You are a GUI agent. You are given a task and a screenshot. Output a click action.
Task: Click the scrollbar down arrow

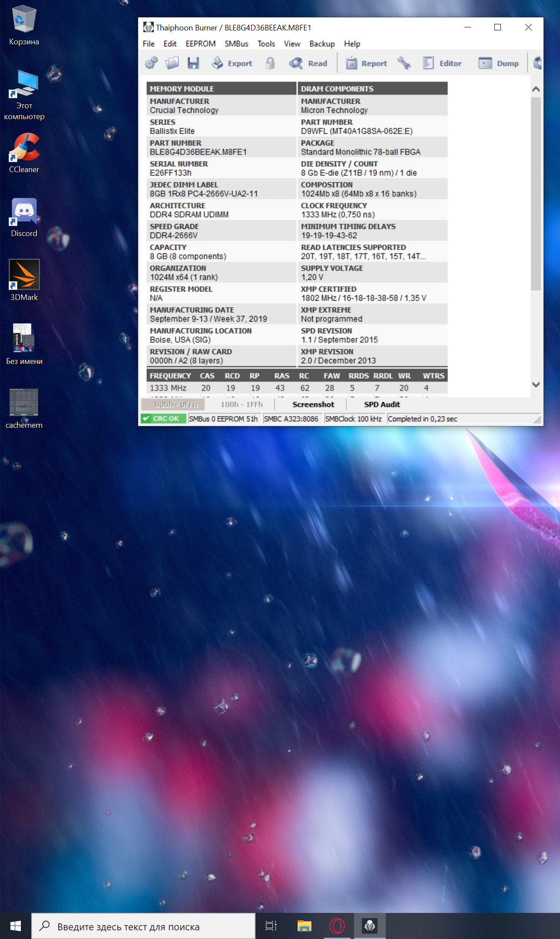[x=536, y=384]
